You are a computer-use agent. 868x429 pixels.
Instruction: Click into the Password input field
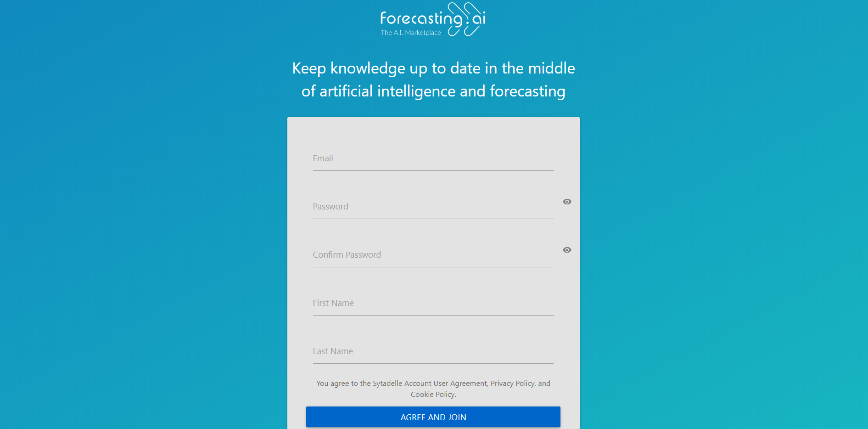tap(433, 207)
